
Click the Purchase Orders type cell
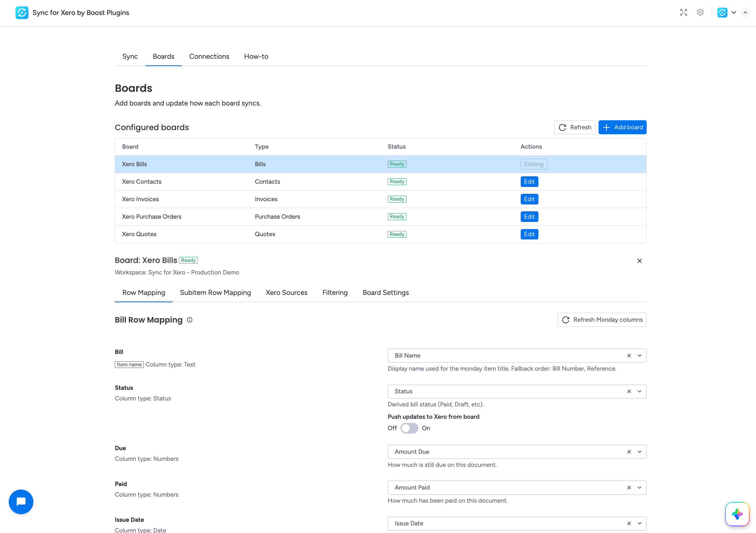277,217
